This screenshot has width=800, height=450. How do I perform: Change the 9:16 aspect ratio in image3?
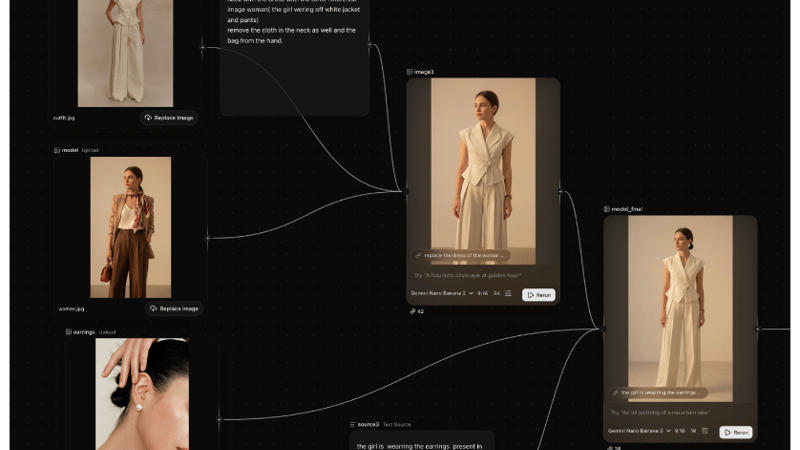coord(483,293)
